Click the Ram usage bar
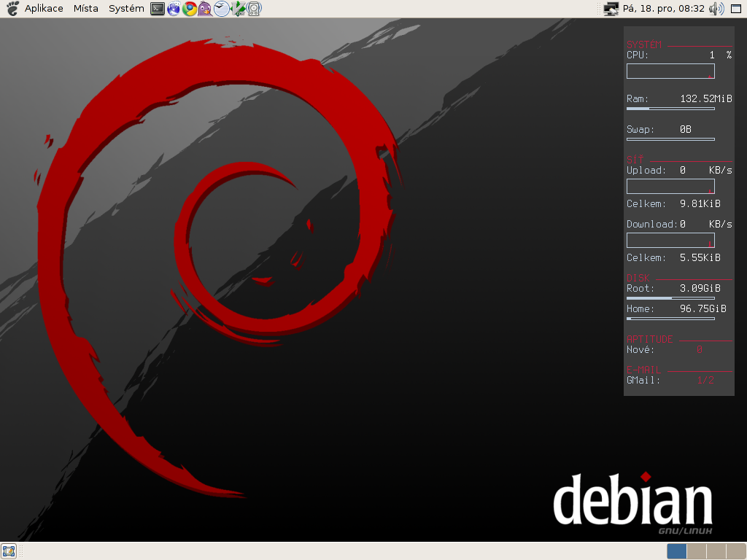Viewport: 747px width, 560px height. [670, 109]
